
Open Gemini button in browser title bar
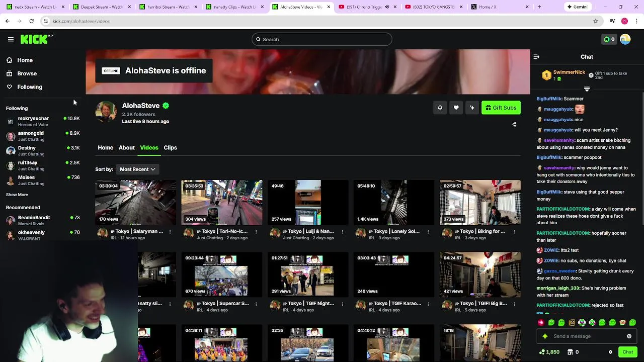click(577, 7)
